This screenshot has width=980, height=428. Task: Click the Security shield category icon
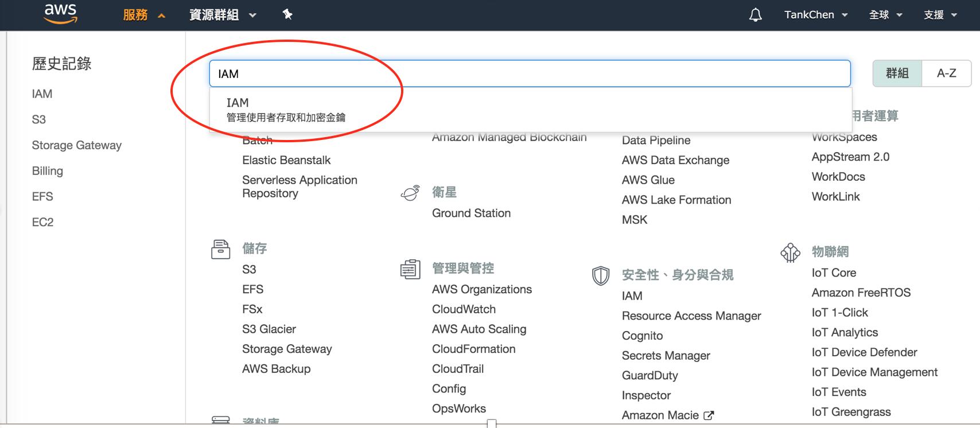[x=600, y=276]
